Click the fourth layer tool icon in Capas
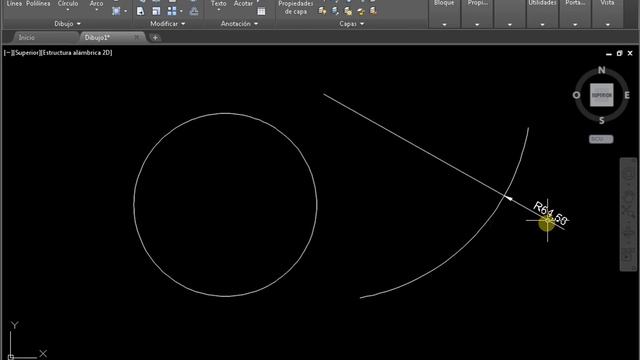This screenshot has width=640, height=360. point(361,11)
